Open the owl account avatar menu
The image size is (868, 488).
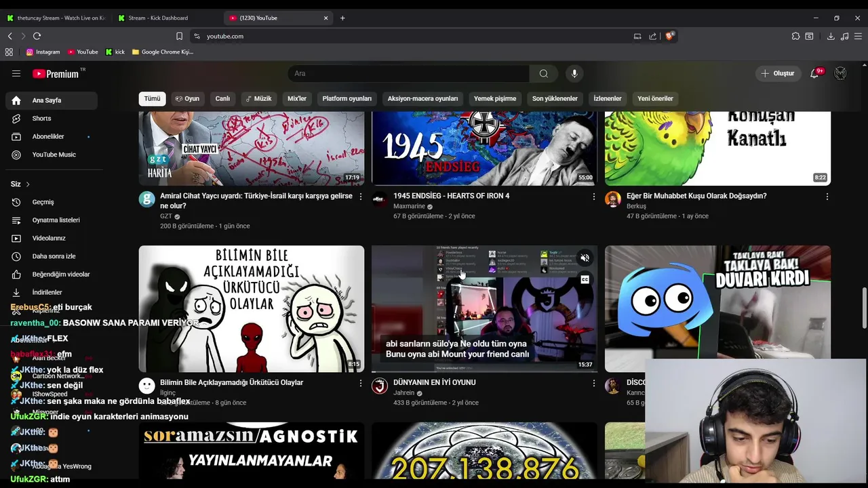tap(840, 73)
